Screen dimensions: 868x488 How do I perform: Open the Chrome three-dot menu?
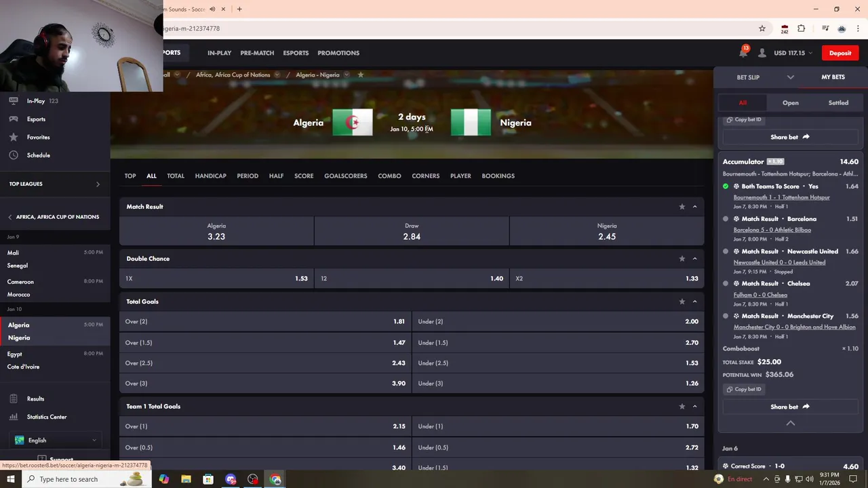pyautogui.click(x=859, y=28)
